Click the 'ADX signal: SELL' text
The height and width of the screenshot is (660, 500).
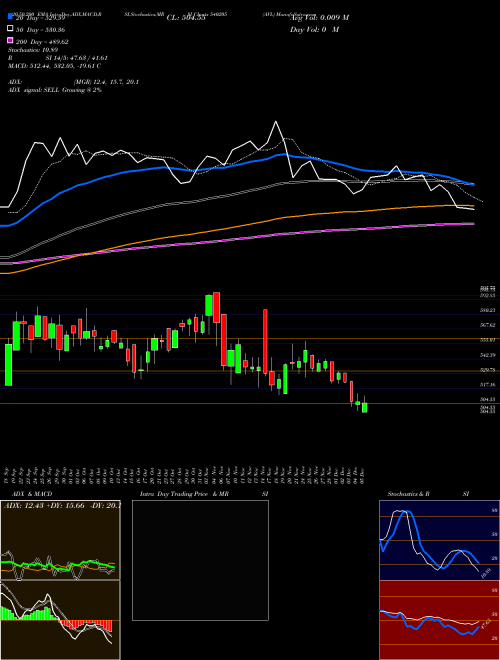tap(34, 90)
